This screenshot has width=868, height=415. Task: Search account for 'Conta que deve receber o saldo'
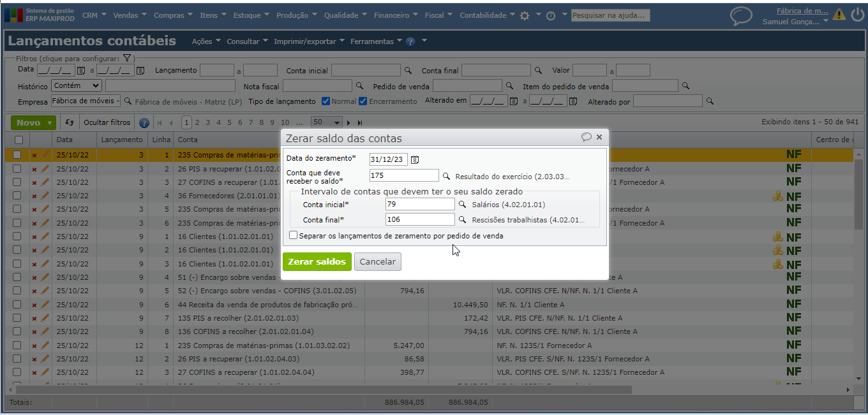point(447,177)
